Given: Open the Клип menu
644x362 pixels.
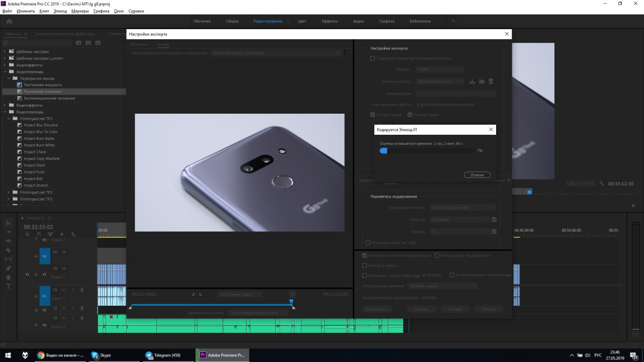Looking at the screenshot, I should point(44,11).
